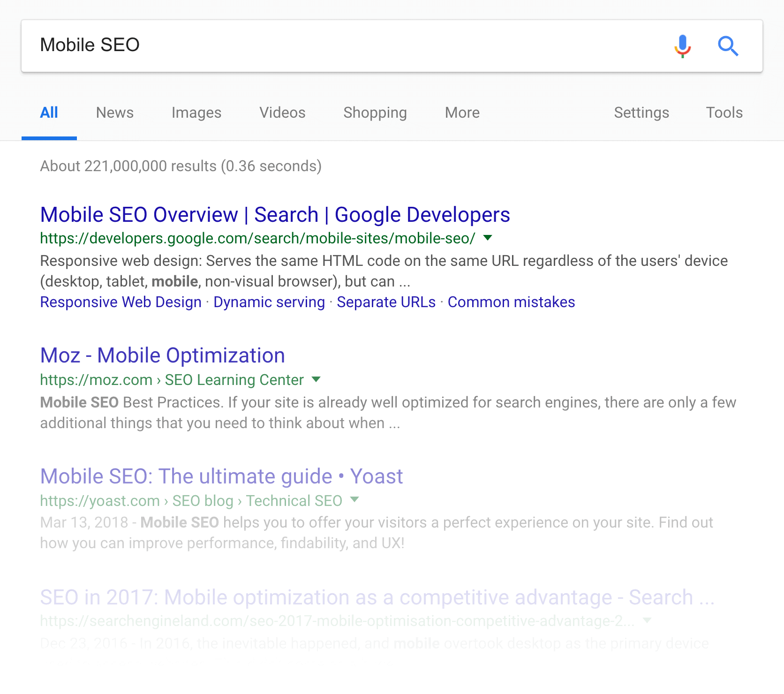784x694 pixels.
Task: Click the searchengineland.com seo-2017 URL
Action: pyautogui.click(x=338, y=621)
